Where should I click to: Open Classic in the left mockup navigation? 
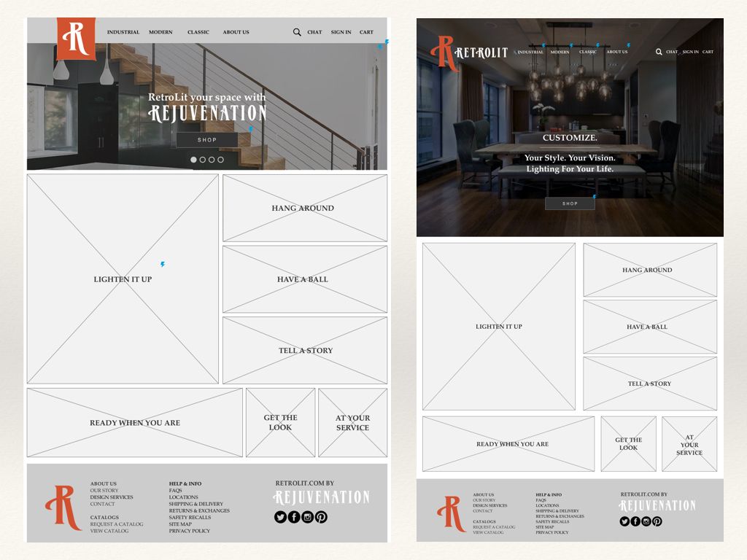(198, 32)
